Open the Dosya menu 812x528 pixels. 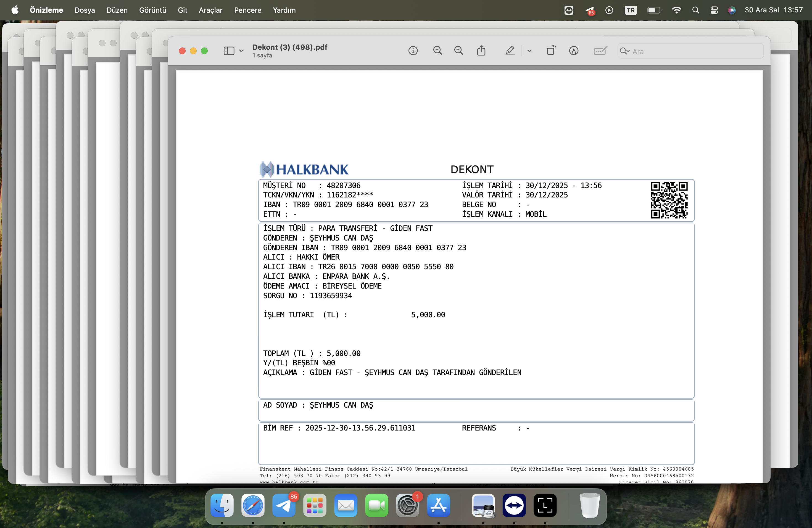coord(85,10)
